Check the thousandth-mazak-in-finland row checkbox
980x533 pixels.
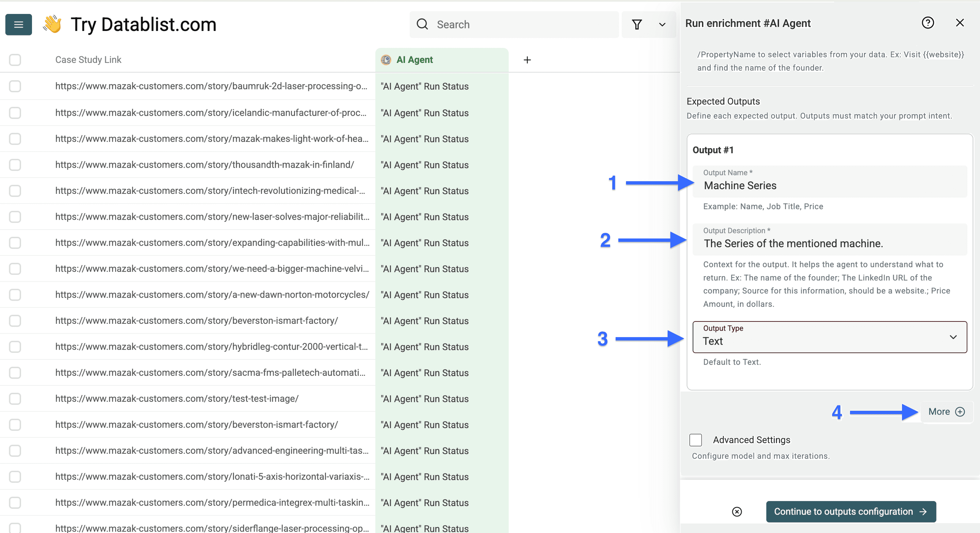coord(15,165)
